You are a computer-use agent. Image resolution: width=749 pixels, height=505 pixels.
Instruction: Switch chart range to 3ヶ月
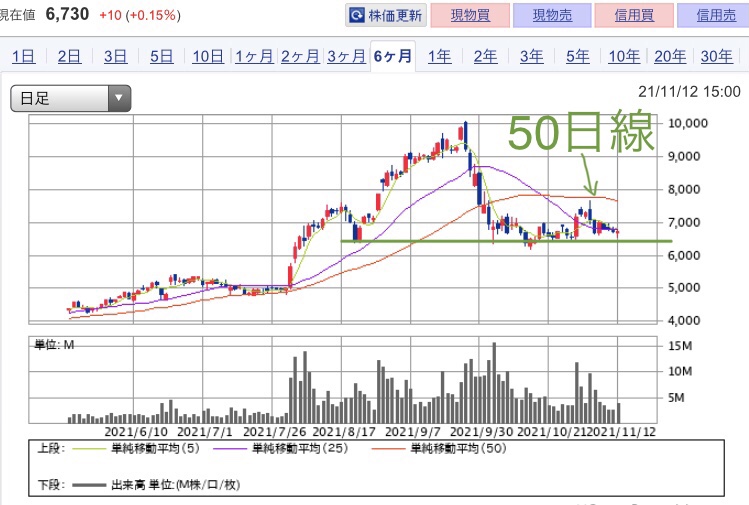346,56
